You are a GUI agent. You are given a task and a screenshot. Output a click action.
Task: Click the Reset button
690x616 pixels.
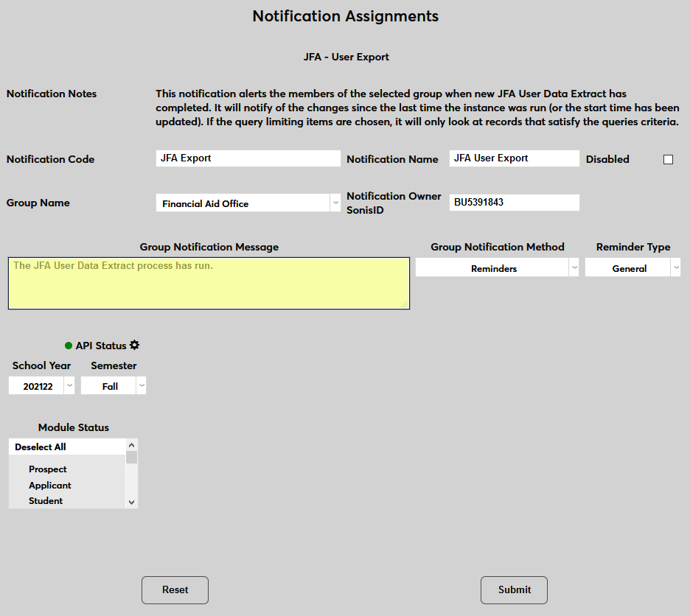click(x=175, y=590)
